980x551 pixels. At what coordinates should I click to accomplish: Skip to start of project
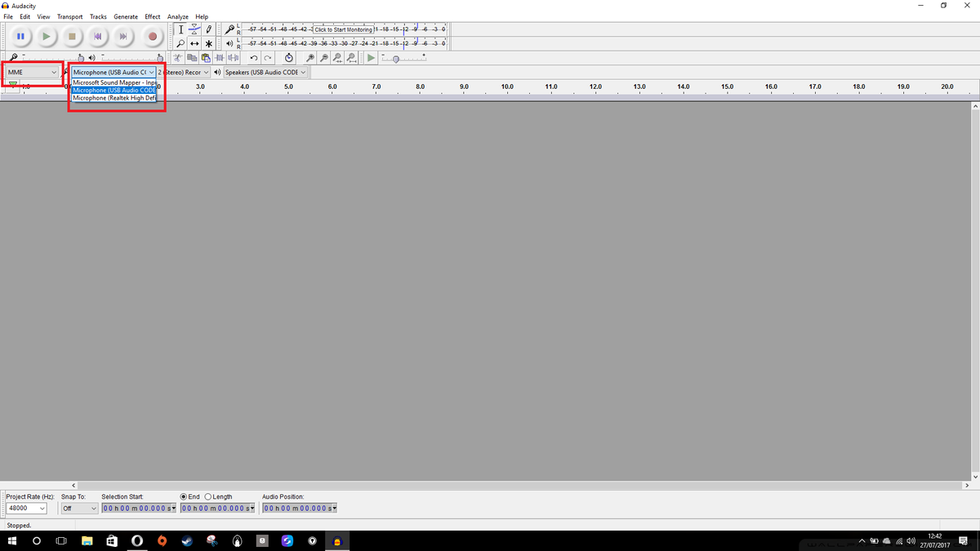click(x=97, y=36)
